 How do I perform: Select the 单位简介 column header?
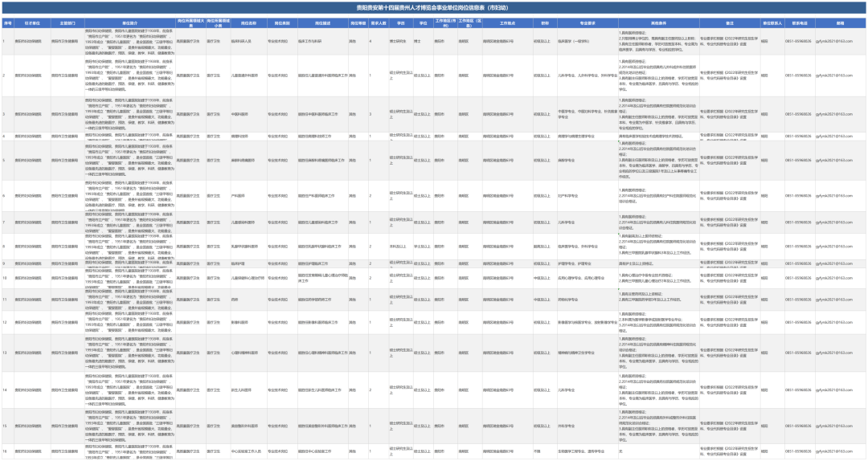click(130, 23)
